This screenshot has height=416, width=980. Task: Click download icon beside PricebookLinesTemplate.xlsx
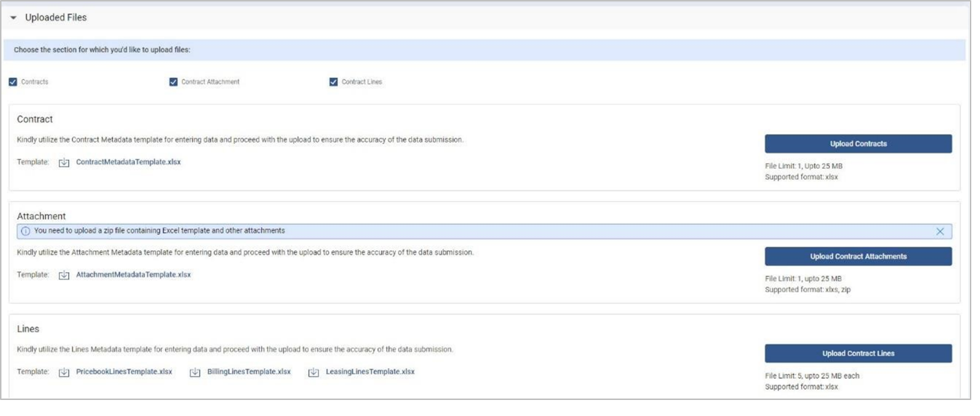(x=64, y=372)
